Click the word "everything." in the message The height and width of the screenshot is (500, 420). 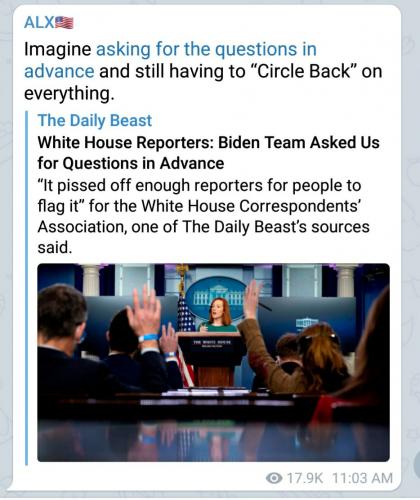point(69,93)
